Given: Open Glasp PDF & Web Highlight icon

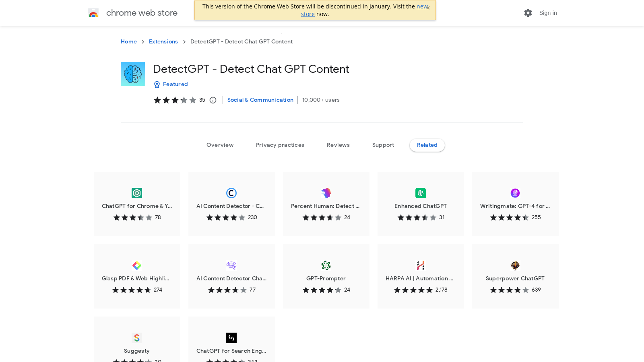Looking at the screenshot, I should (137, 265).
